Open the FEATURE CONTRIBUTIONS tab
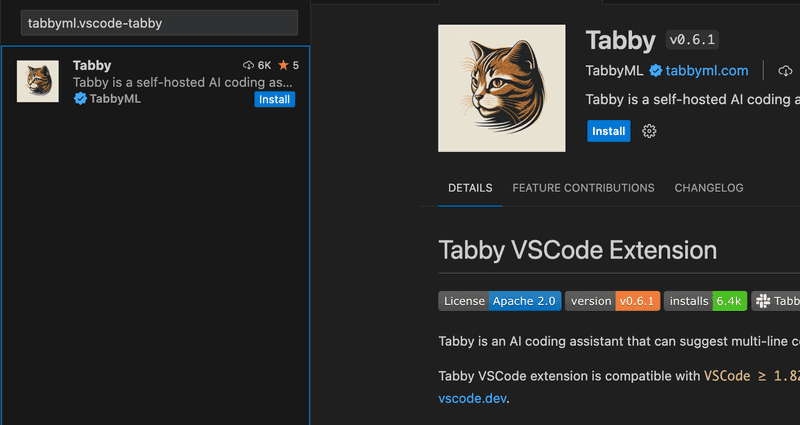The width and height of the screenshot is (800, 425). pos(583,188)
